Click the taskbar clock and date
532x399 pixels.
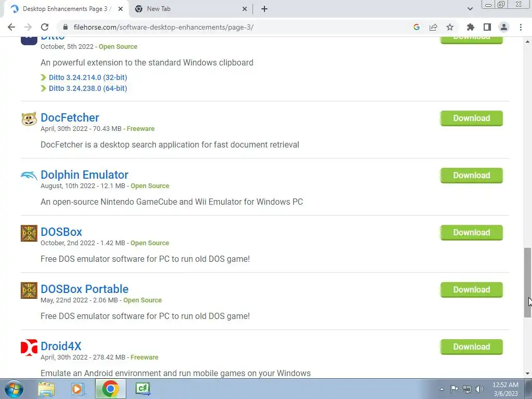(x=506, y=389)
